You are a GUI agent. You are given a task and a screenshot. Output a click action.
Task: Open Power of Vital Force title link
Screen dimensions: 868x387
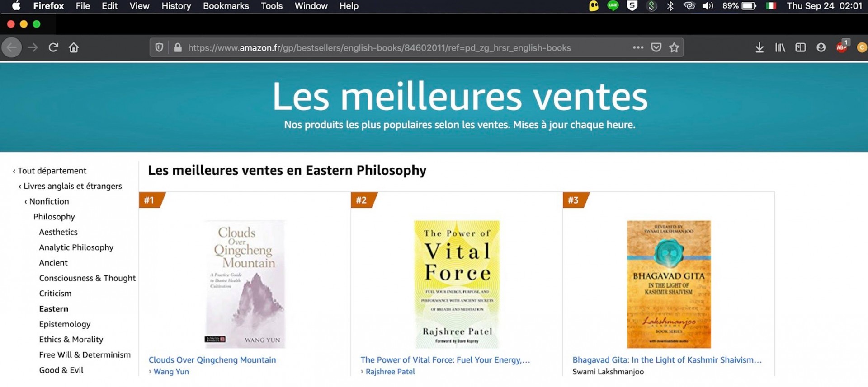pyautogui.click(x=445, y=360)
